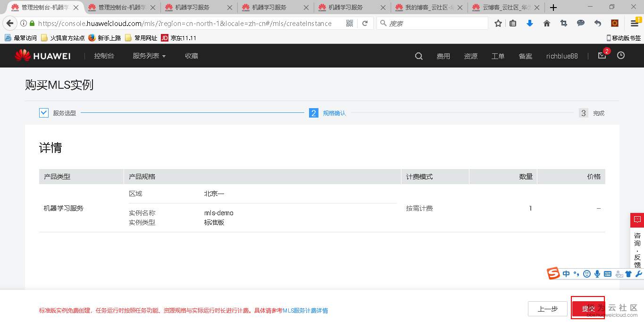This screenshot has height=322, width=644.
Task: Submit the order with the 提交 button
Action: 588,308
